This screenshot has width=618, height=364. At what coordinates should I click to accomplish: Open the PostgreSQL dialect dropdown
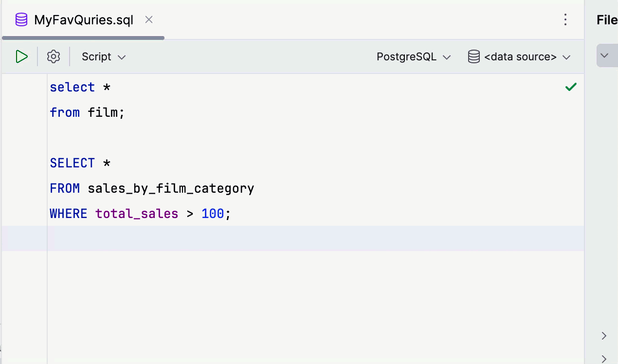414,57
